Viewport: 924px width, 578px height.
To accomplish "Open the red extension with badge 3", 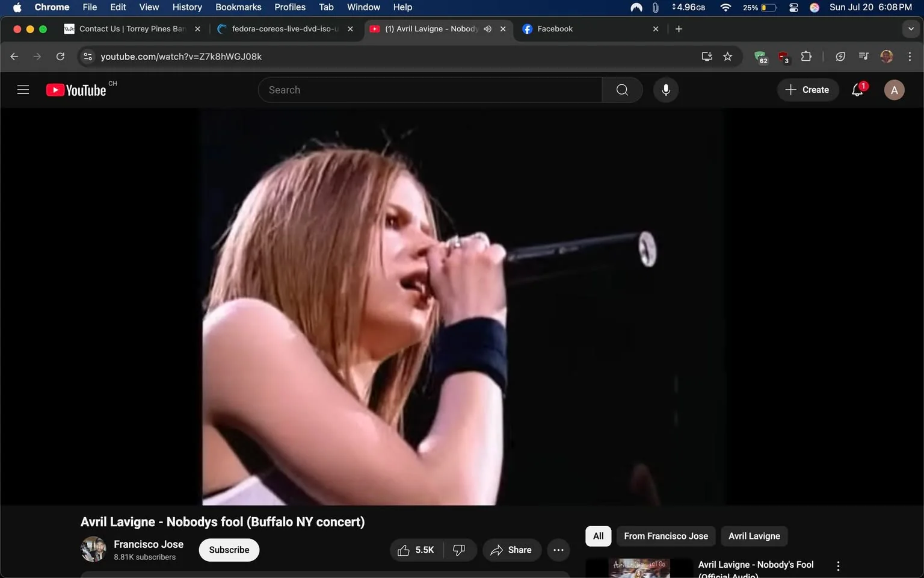I will pos(784,57).
